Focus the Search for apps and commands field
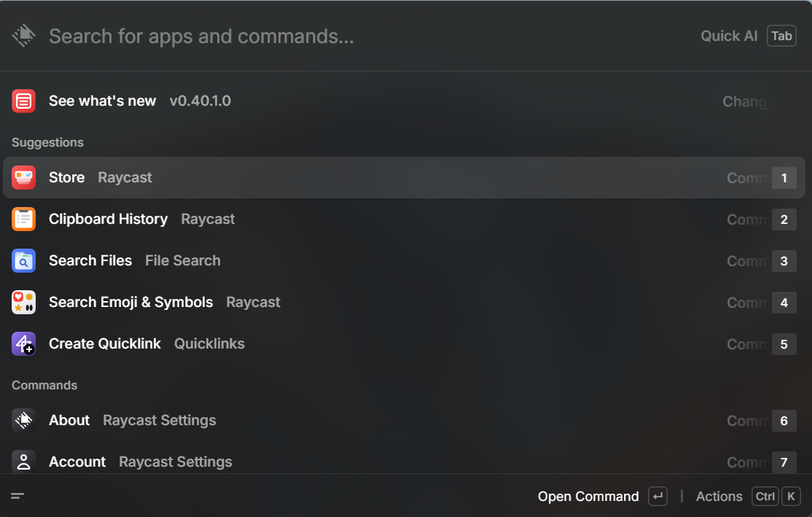 coord(364,36)
